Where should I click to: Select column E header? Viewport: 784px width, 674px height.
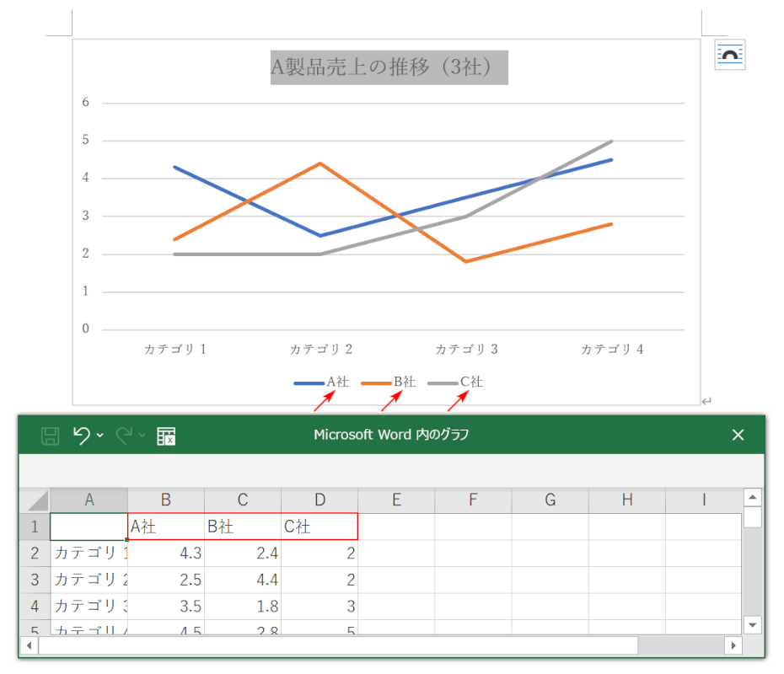[x=396, y=500]
